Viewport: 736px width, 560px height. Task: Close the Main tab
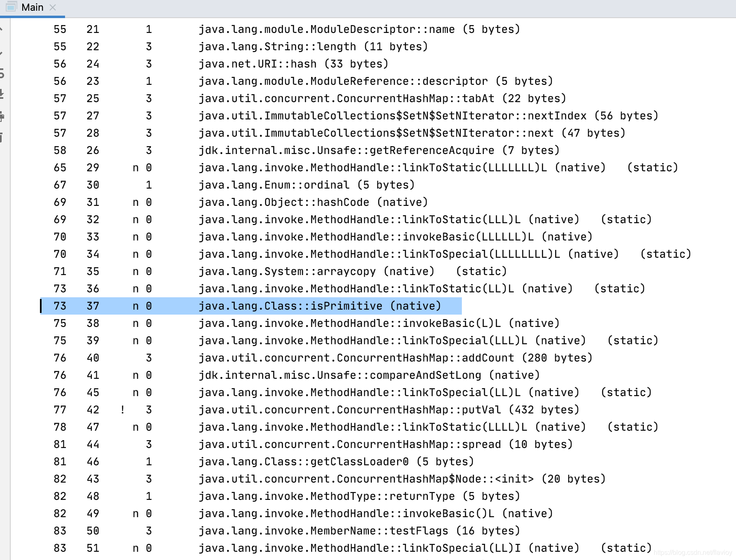pos(53,7)
